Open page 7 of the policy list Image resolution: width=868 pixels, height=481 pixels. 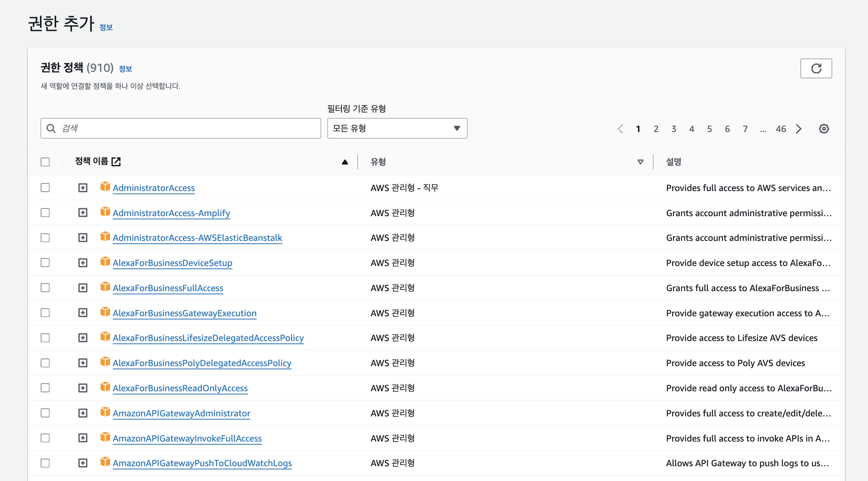pyautogui.click(x=745, y=129)
